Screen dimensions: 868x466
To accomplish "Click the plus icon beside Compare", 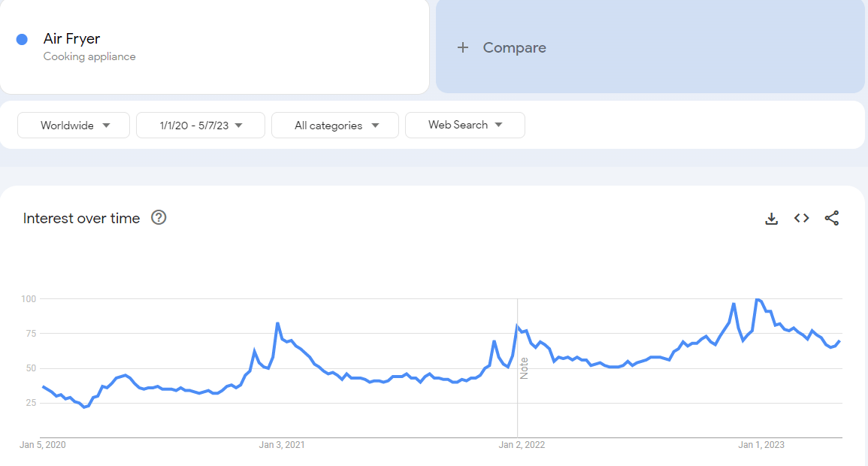I will point(463,47).
